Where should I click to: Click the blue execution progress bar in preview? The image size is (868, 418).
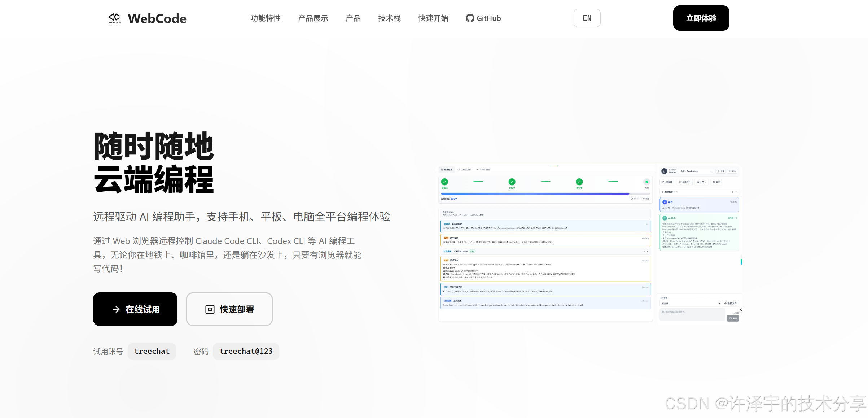click(x=535, y=194)
